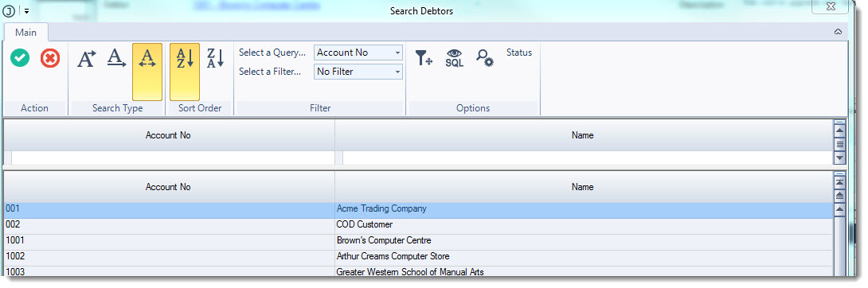Open the search settings gear icon
This screenshot has width=868, height=288.
click(485, 58)
